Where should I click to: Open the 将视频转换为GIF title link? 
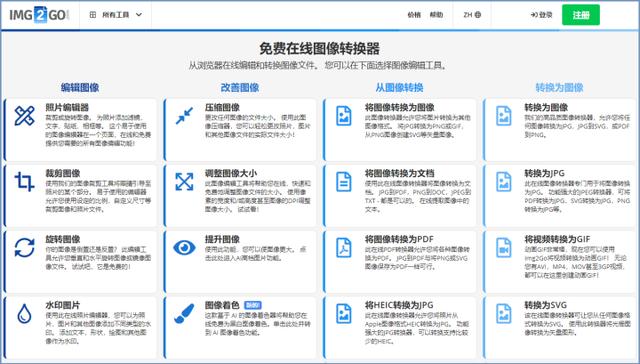557,239
